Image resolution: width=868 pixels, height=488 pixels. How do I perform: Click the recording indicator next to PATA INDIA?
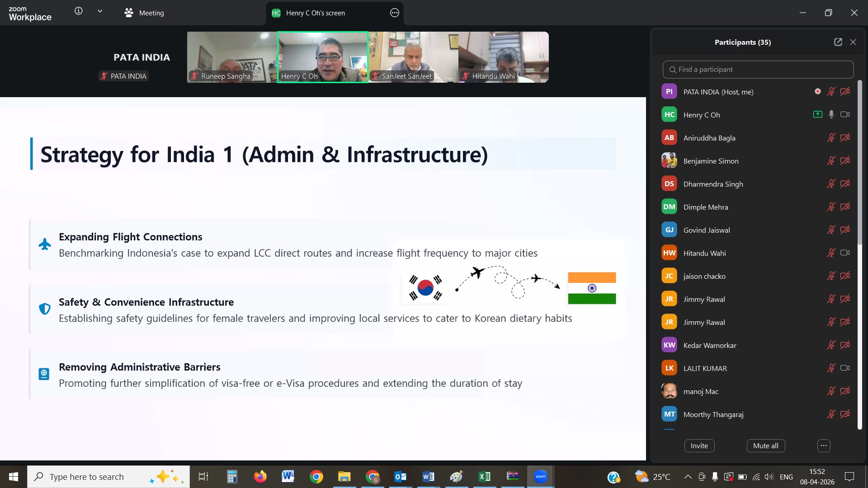(817, 91)
